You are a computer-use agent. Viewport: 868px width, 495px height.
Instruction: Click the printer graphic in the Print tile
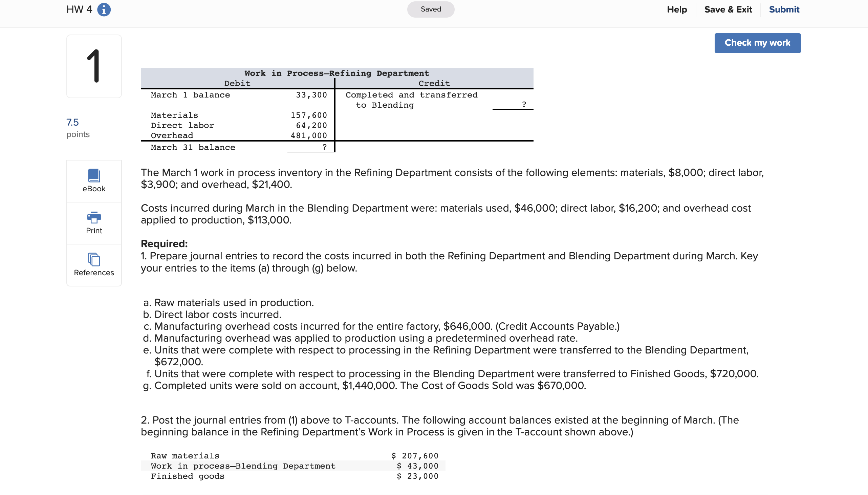[94, 218]
